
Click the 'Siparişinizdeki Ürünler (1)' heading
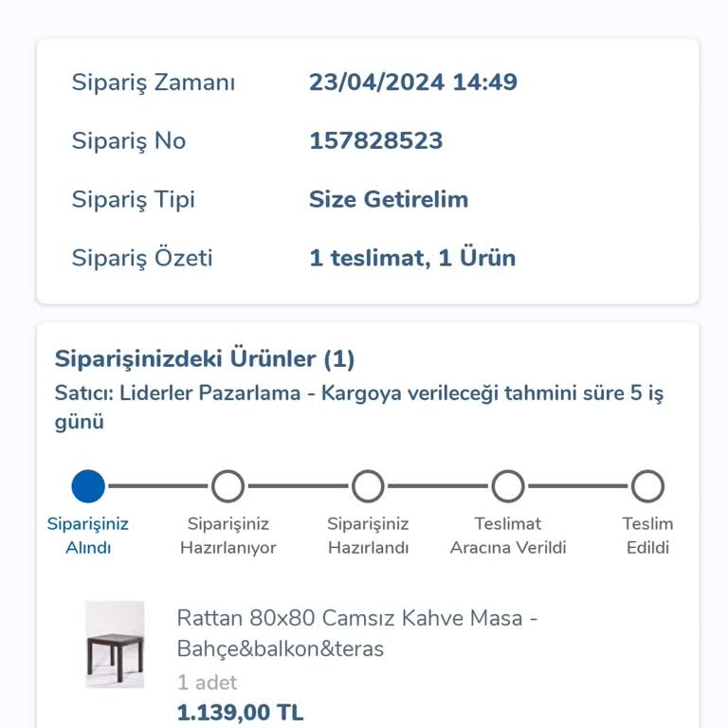(205, 358)
